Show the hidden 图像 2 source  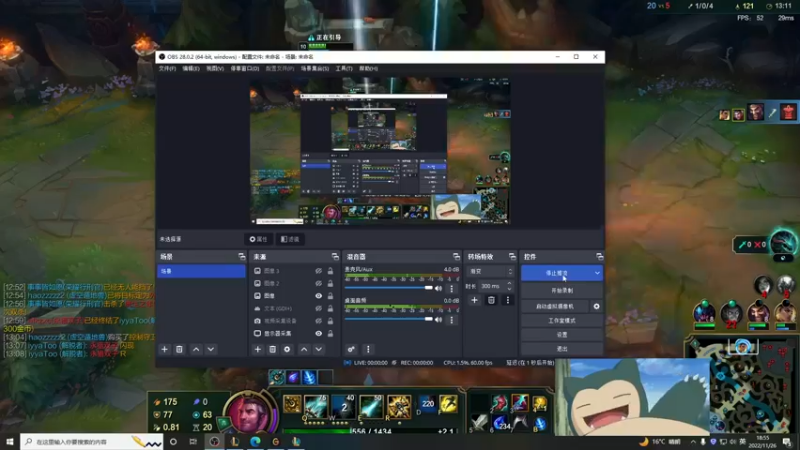tap(318, 283)
